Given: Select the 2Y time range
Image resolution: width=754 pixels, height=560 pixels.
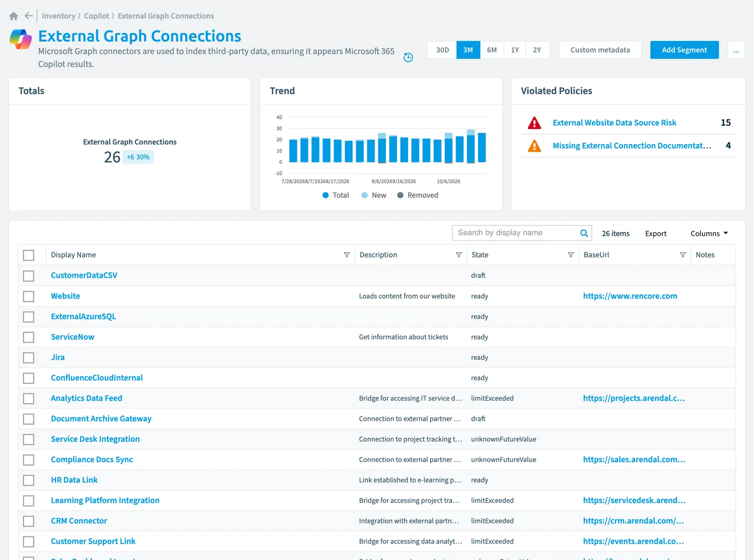Looking at the screenshot, I should point(537,50).
